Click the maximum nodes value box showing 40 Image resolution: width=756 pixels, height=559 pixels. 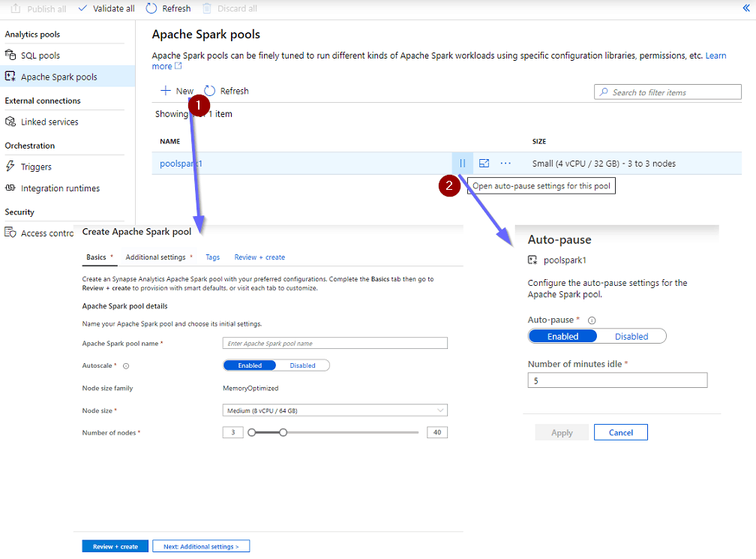[x=436, y=432]
